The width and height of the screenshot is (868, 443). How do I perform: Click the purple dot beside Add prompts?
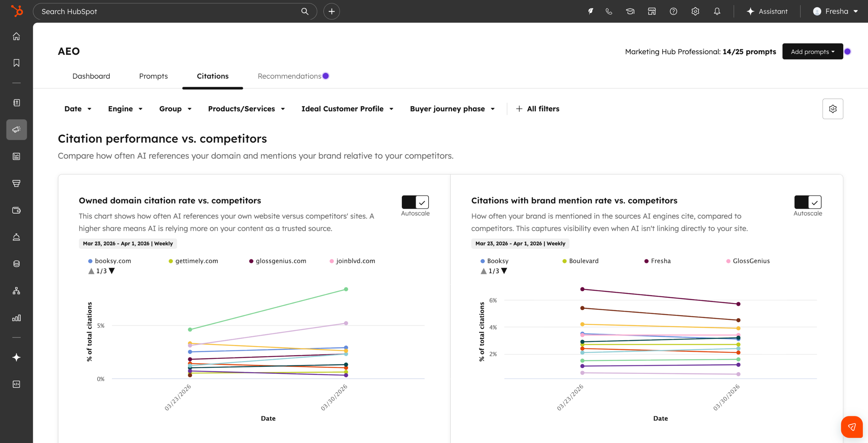pos(848,52)
